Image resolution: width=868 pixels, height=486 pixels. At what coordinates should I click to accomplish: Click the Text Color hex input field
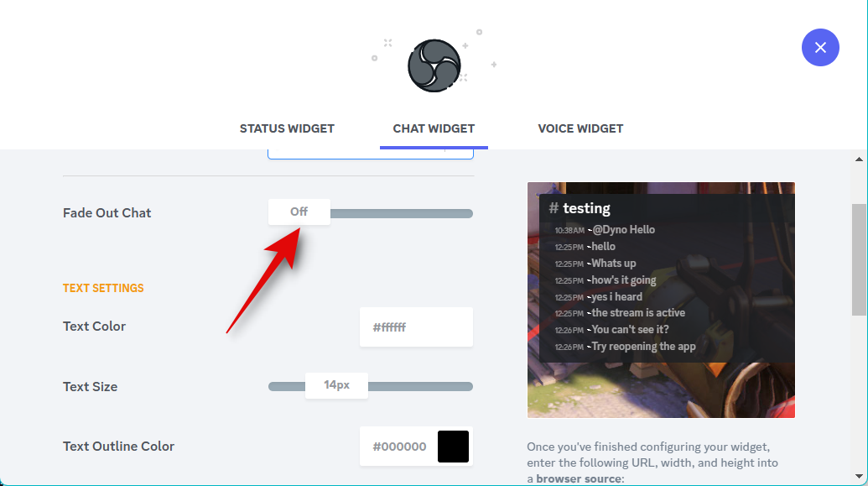tap(416, 327)
